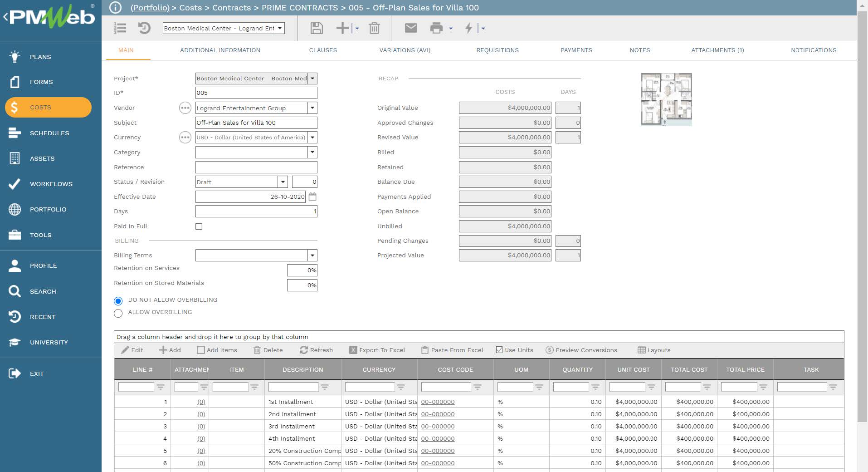Switch to VARIATIONS (AVI) tab
868x472 pixels.
405,50
